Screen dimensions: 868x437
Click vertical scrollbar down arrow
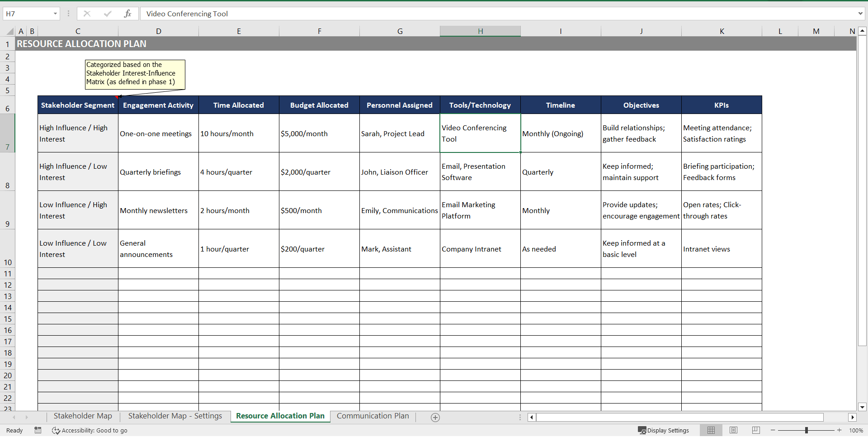pyautogui.click(x=862, y=407)
